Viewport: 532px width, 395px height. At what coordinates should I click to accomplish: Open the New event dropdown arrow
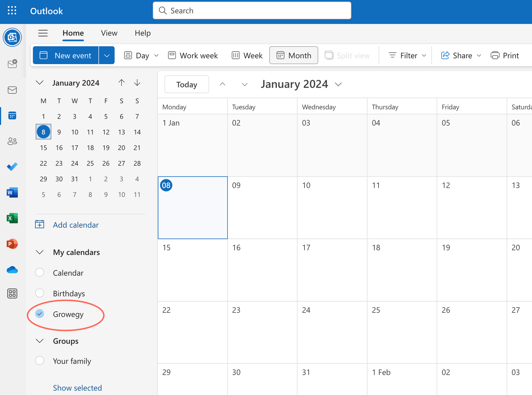[107, 55]
